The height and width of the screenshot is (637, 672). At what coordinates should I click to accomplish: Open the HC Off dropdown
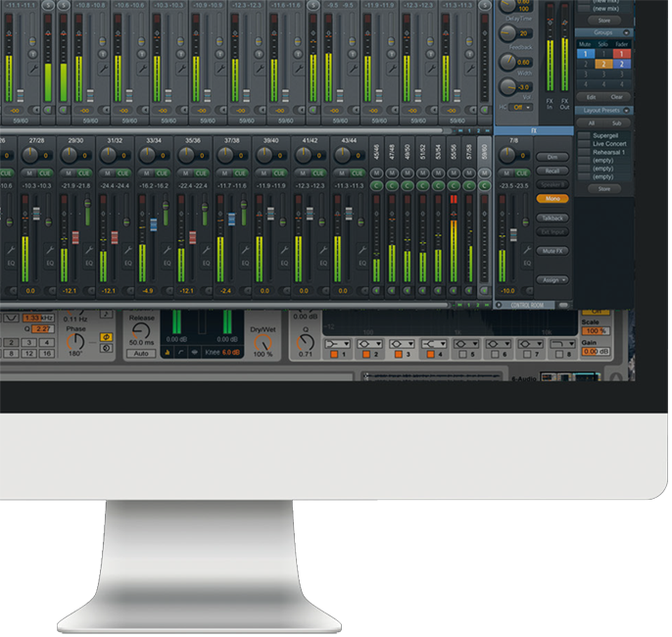click(521, 107)
